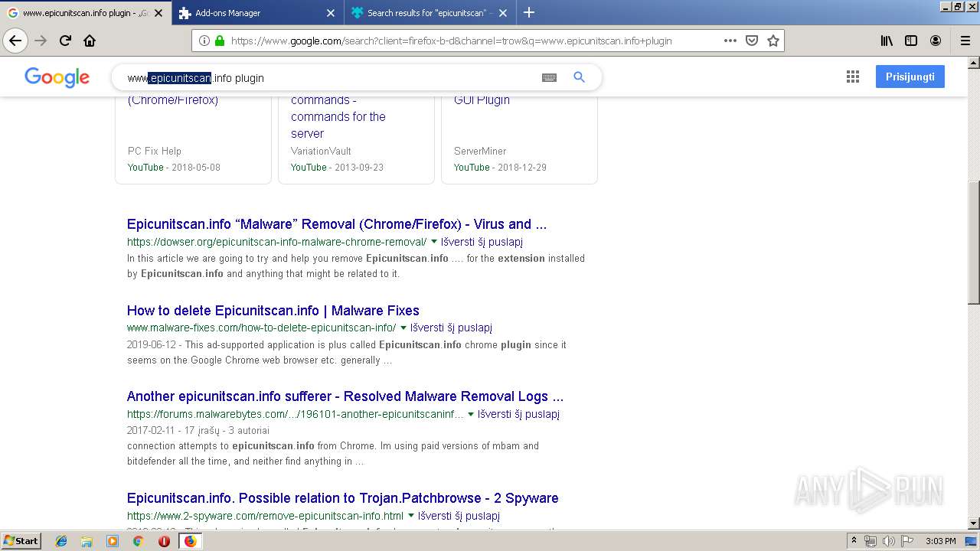Click the taskbar clock showing 3:03 PM

pos(940,541)
